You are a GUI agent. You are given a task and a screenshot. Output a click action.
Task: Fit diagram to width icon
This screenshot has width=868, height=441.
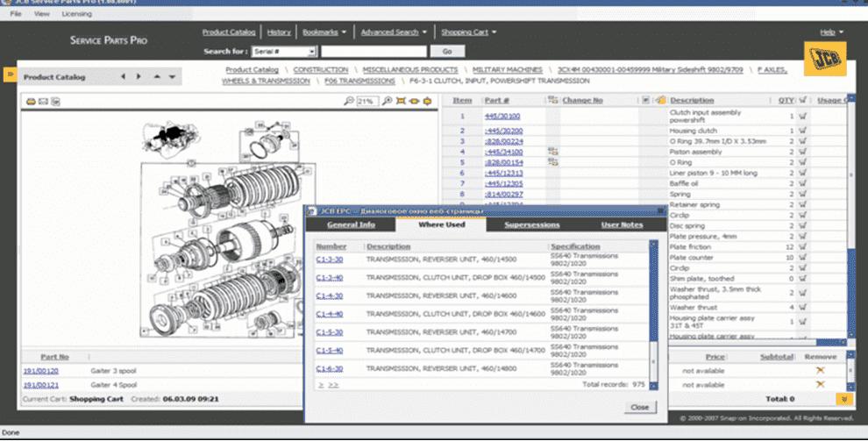(x=414, y=101)
